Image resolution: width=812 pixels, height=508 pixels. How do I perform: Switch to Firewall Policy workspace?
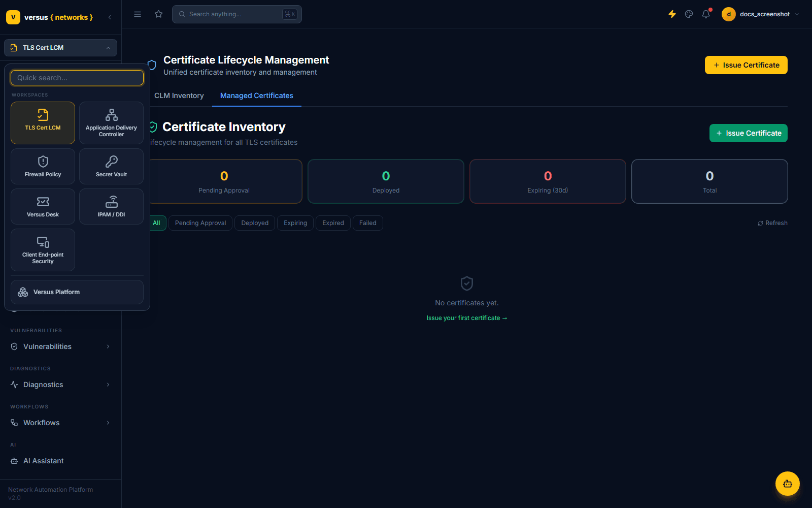(x=43, y=166)
